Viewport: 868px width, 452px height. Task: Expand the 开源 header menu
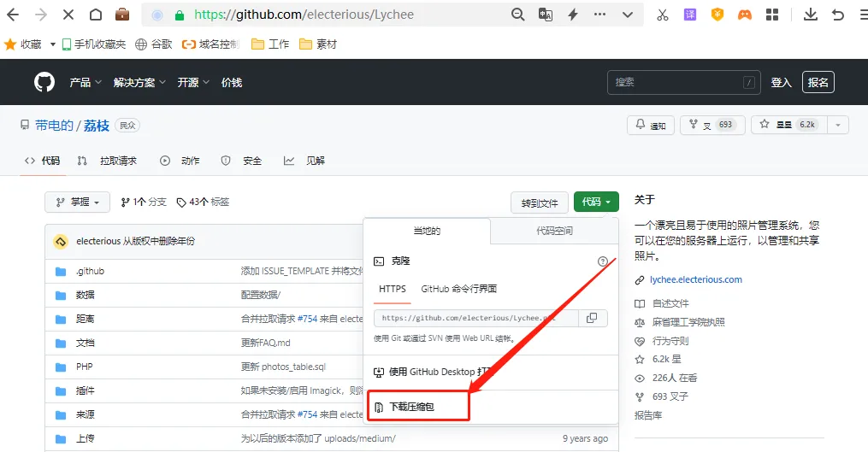coord(193,82)
